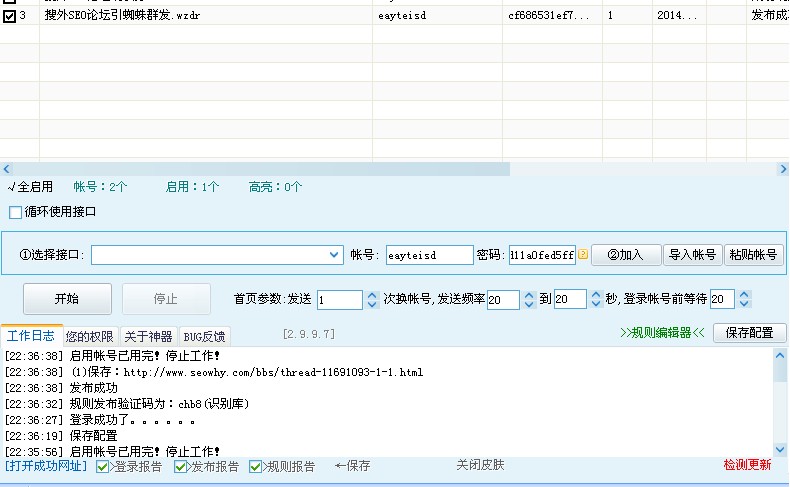790x487 pixels.
Task: Click the 保存配置 button
Action: click(749, 333)
